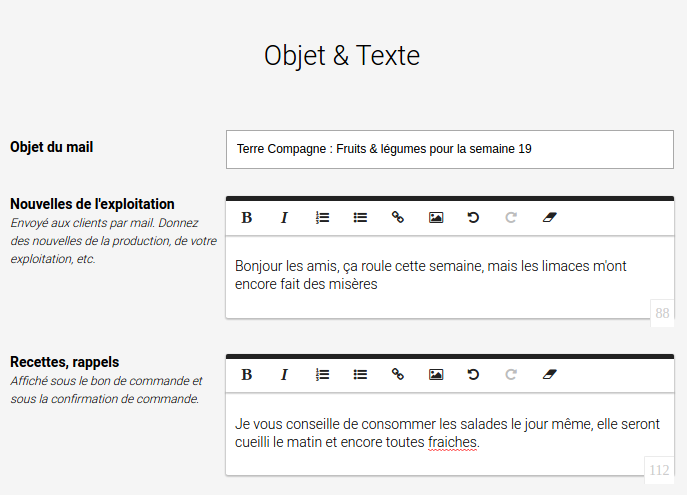Image resolution: width=687 pixels, height=495 pixels.
Task: Click the Affiché sous le bon de commande description
Action: 106,390
